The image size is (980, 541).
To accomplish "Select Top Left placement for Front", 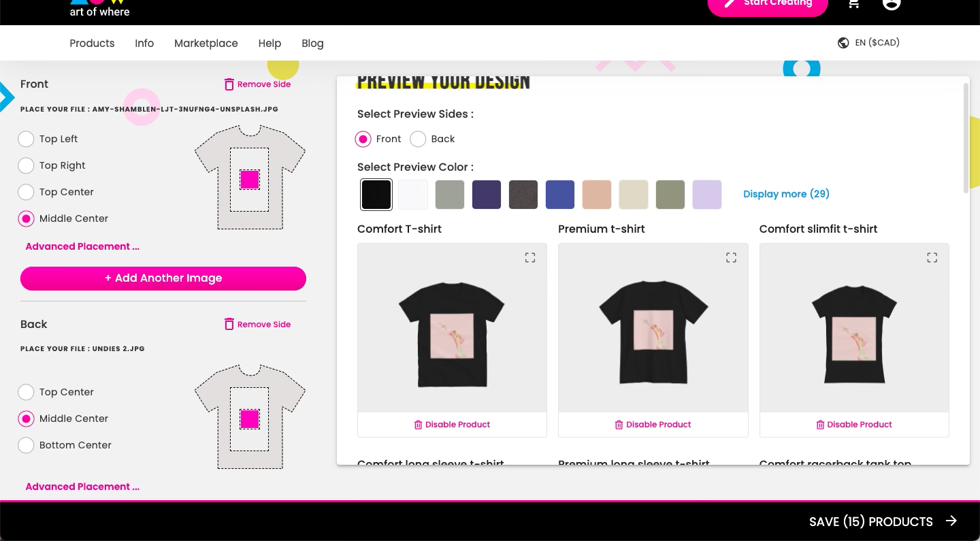I will click(26, 139).
